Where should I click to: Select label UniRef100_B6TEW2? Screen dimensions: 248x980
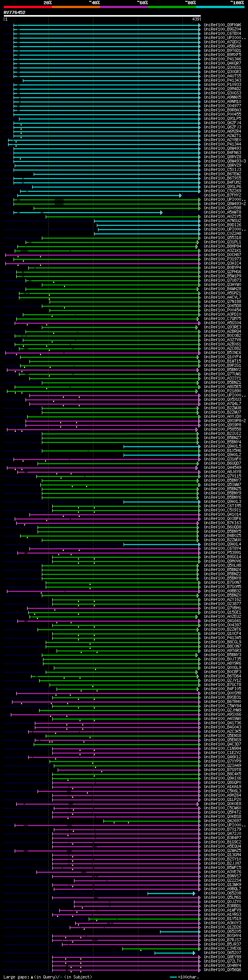pos(222,174)
